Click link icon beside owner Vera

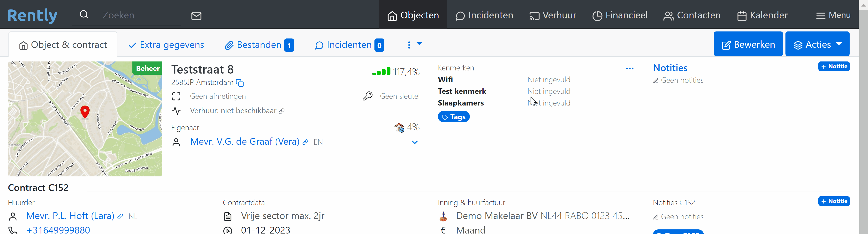pos(305,143)
